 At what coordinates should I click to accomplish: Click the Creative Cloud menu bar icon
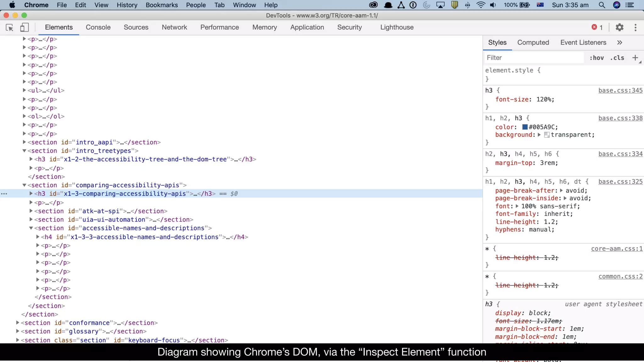pyautogui.click(x=373, y=5)
